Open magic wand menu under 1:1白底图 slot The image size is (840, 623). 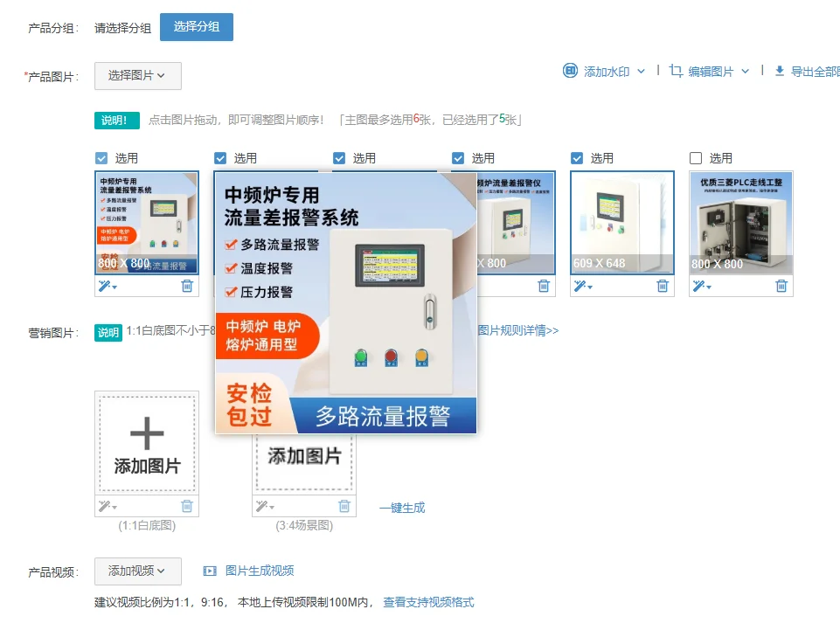(108, 506)
